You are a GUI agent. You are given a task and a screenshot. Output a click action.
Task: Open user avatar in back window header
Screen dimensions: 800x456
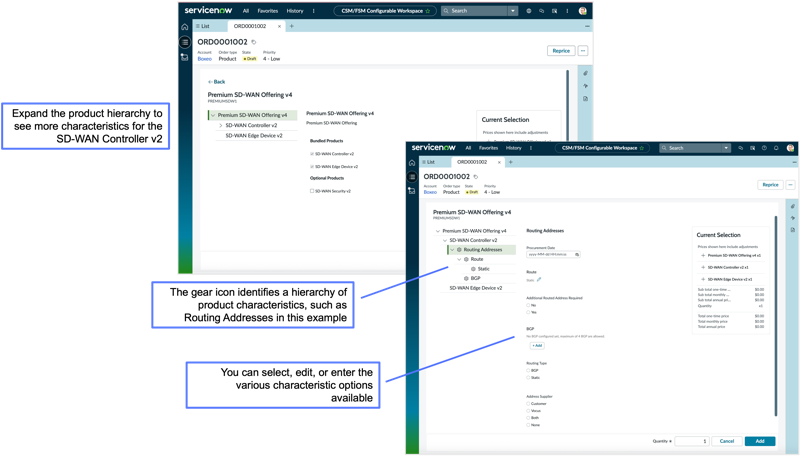[583, 11]
